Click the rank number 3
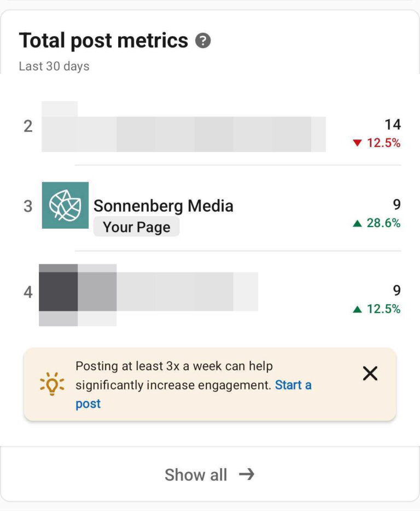Viewport: 420px width, 511px height. pyautogui.click(x=27, y=206)
